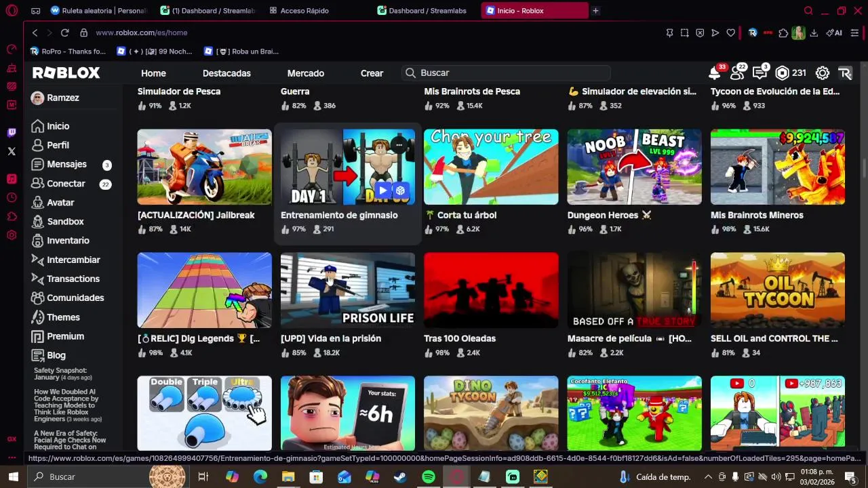This screenshot has width=868, height=488.
Task: Open a new browser tab
Action: (x=595, y=11)
